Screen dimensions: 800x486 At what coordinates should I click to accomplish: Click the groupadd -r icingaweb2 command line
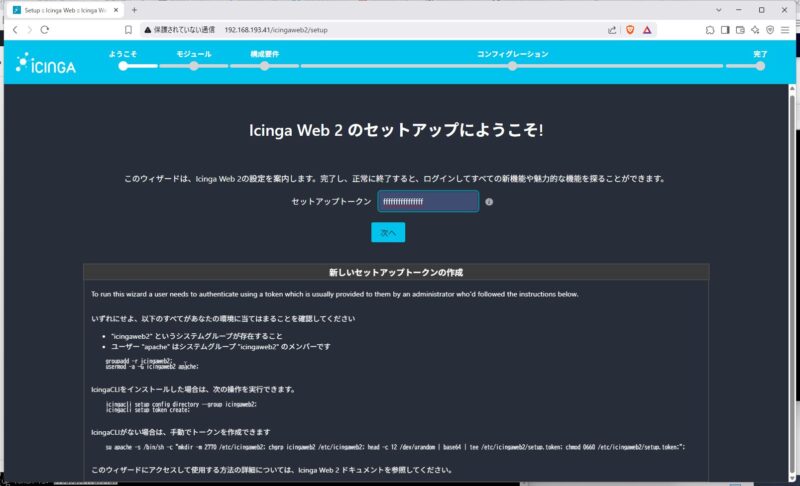139,361
